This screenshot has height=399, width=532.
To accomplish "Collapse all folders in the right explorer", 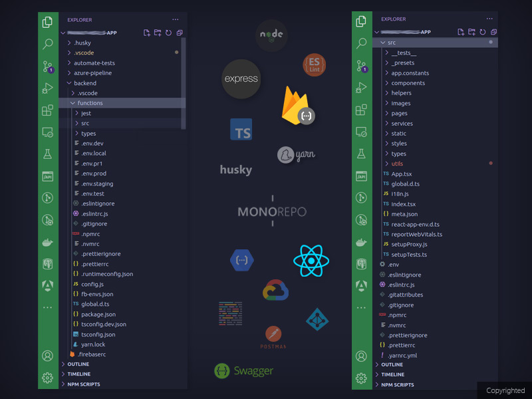I will (493, 32).
